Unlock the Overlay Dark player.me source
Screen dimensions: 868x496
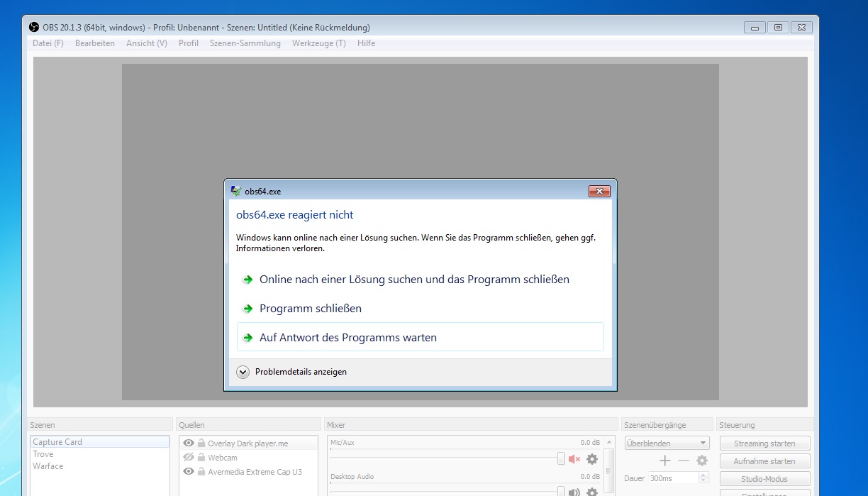(201, 443)
